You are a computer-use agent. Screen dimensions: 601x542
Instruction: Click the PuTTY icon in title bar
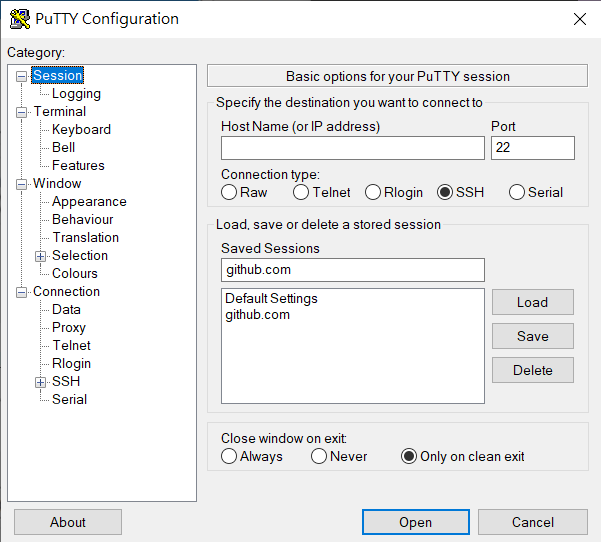19,19
